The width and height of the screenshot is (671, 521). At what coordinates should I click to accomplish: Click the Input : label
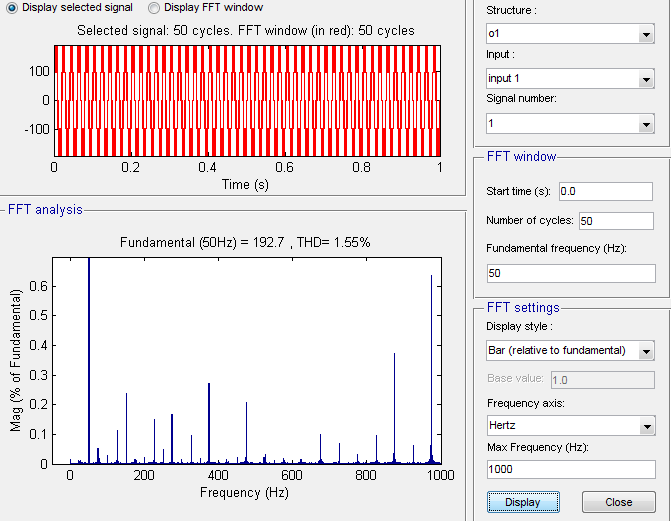click(500, 54)
